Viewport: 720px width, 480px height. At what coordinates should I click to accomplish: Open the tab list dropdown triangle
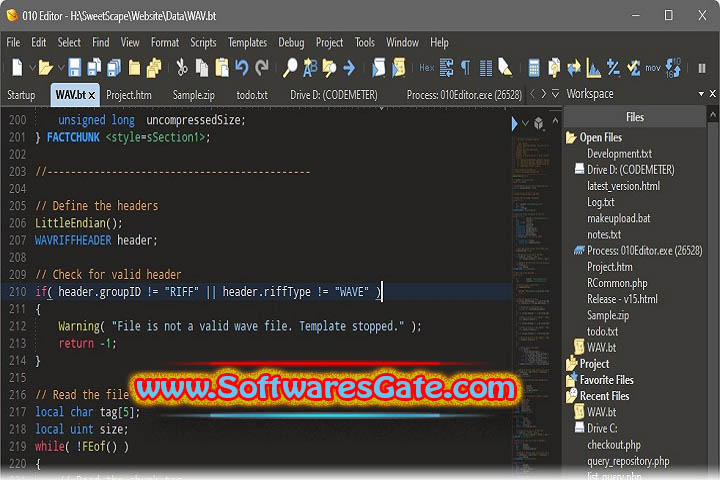(556, 94)
